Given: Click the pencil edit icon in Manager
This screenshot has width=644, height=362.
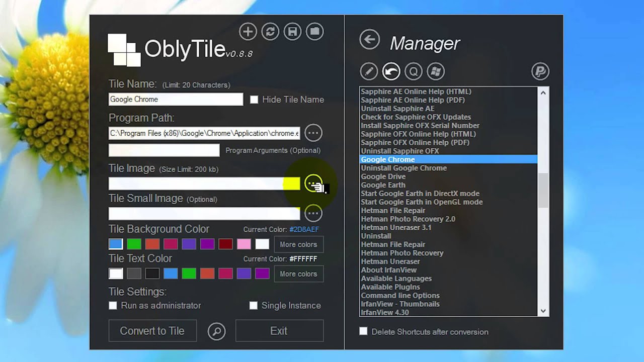Looking at the screenshot, I should pyautogui.click(x=369, y=71).
